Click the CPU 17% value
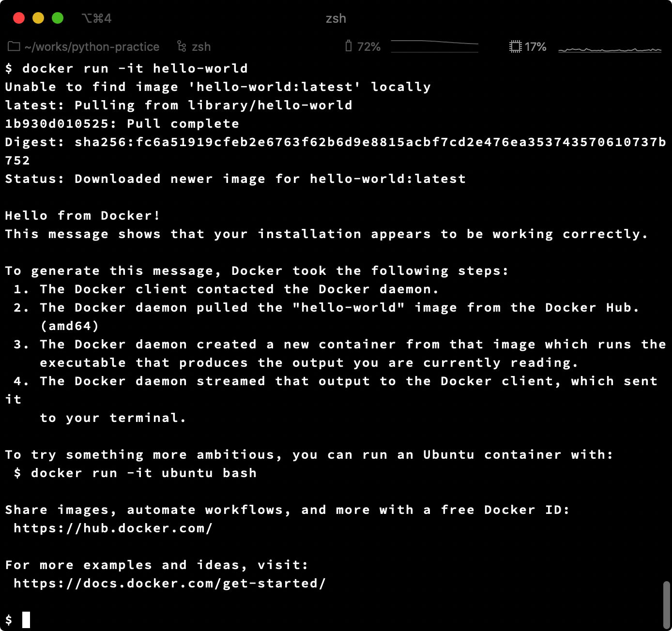Screen dimensions: 672x631 click(x=535, y=47)
